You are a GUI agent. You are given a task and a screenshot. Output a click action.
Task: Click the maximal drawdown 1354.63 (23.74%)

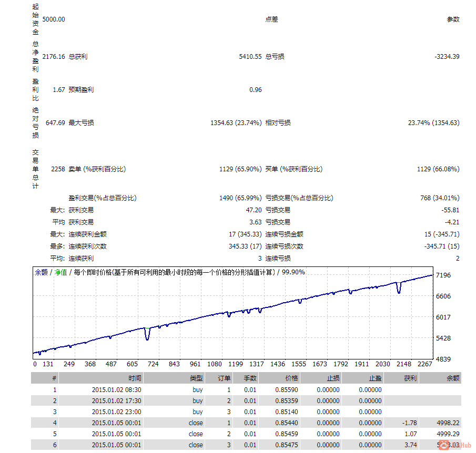coord(236,123)
